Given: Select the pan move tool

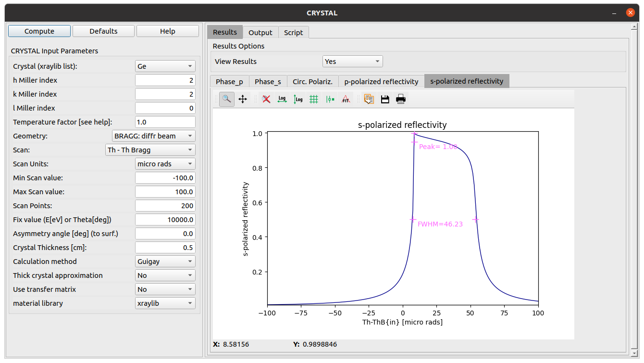Looking at the screenshot, I should coord(243,99).
